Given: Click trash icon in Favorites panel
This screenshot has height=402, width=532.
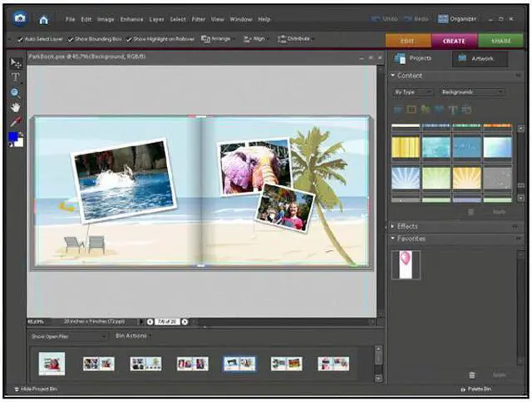Looking at the screenshot, I should click(471, 375).
